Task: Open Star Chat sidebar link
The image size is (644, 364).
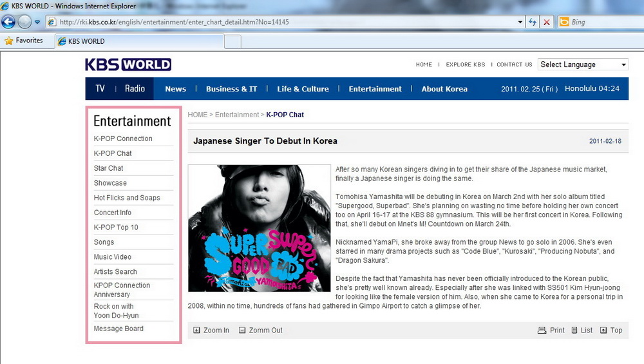Action: (108, 168)
